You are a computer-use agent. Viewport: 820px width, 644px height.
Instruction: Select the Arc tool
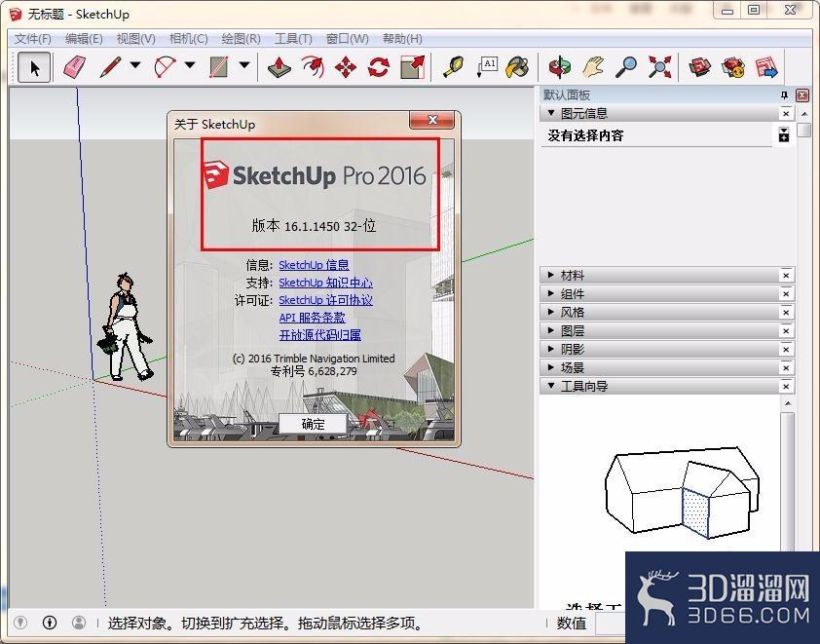(165, 67)
